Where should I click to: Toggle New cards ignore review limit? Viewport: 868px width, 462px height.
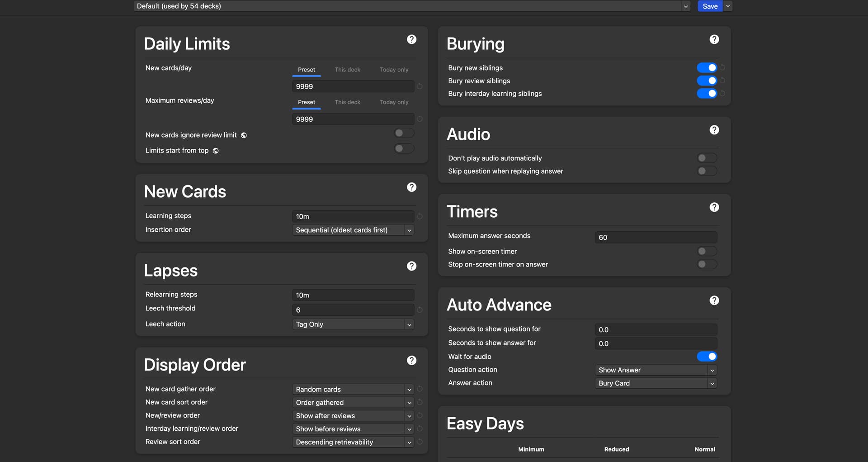(x=404, y=133)
